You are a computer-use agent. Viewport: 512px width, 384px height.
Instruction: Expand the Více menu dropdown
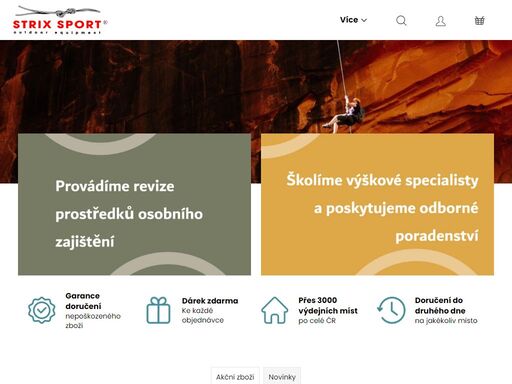click(x=353, y=20)
